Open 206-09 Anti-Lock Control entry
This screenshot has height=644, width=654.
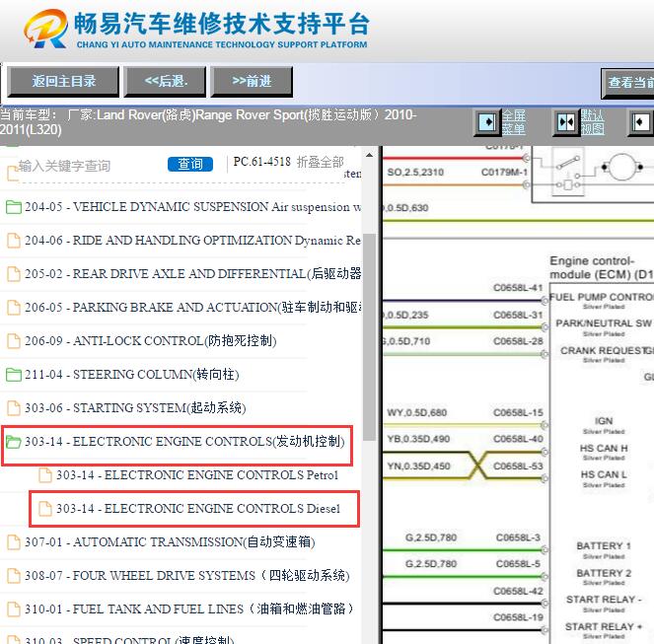point(151,341)
